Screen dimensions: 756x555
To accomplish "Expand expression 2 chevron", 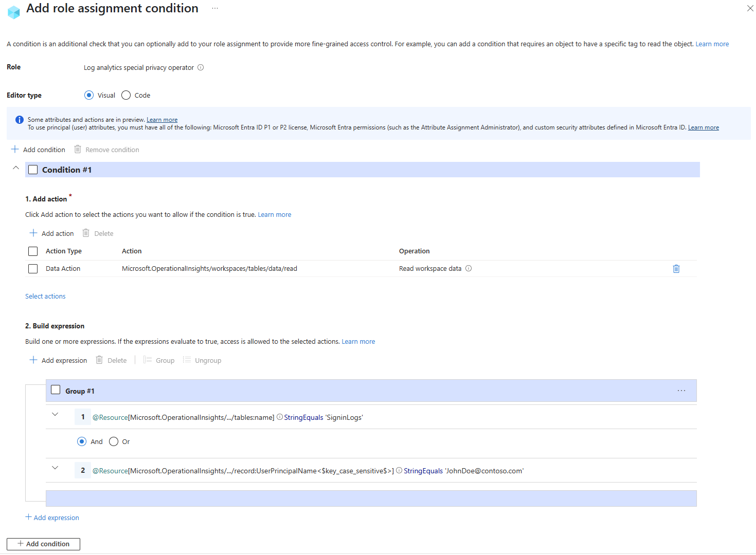I will pyautogui.click(x=55, y=468).
